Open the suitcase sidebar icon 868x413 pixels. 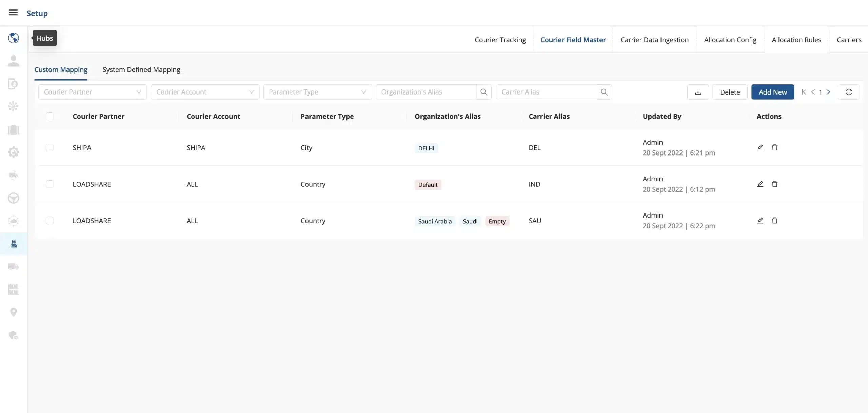coord(14,130)
